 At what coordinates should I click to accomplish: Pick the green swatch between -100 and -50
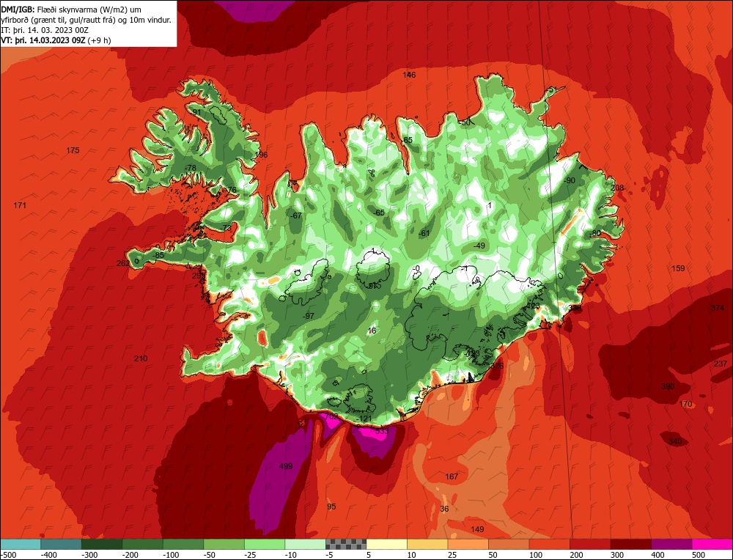[183, 544]
